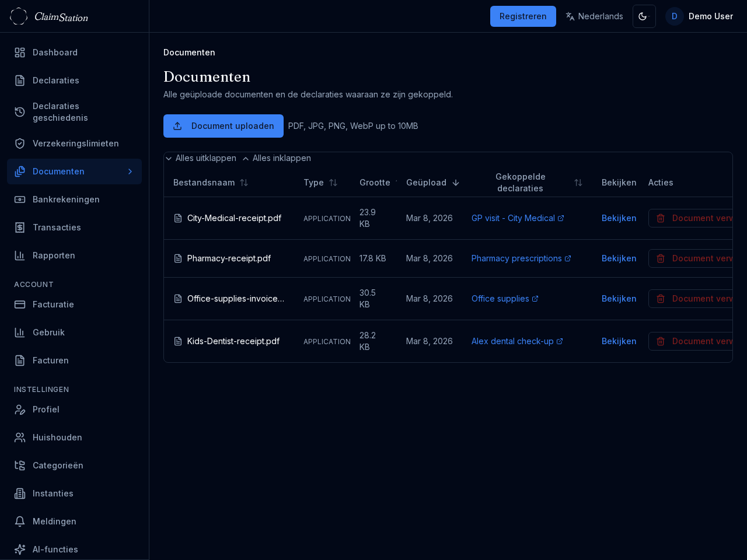This screenshot has height=560, width=747.
Task: Collapse all rows with Alles inklappen
Action: [x=277, y=158]
